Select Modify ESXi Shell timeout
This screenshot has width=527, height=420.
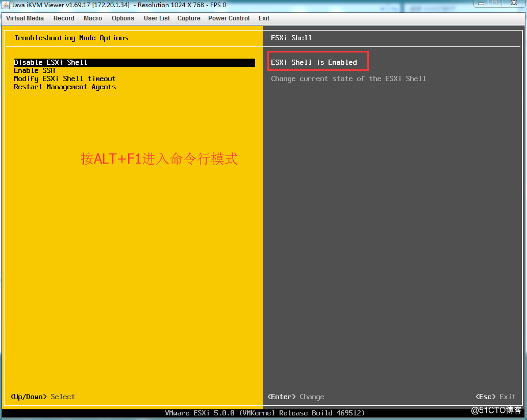tap(64, 78)
